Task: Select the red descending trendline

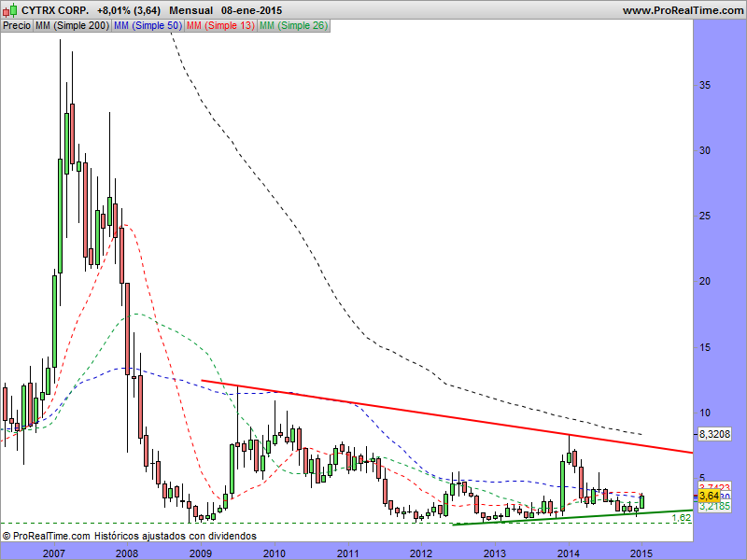Action: pos(447,417)
